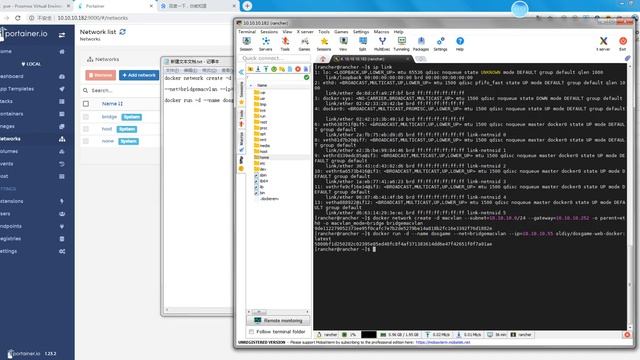Open the Session toolbar button in MobaXterm
This screenshot has height=360, width=640.
pyautogui.click(x=246, y=44)
